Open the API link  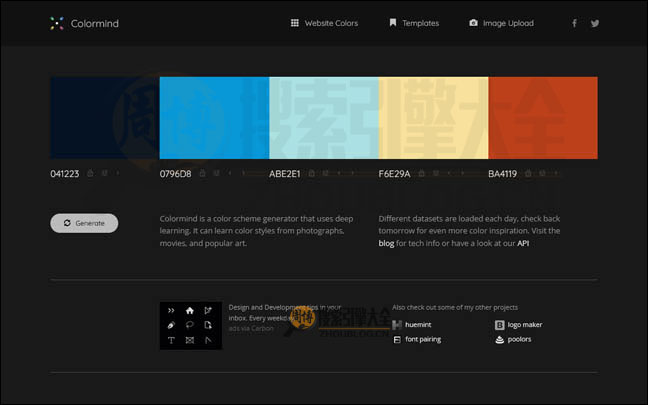(x=523, y=243)
